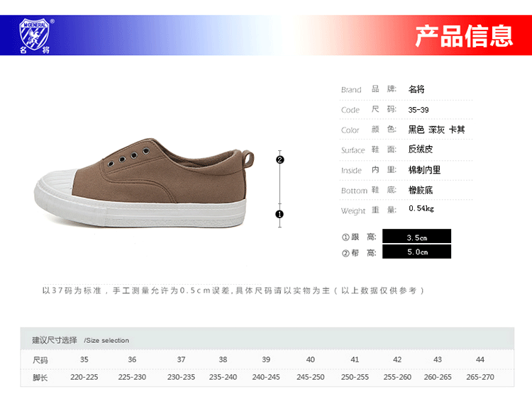Image resolution: width=532 pixels, height=406 pixels.
Task: Click the M-General shield logo
Action: [35, 35]
